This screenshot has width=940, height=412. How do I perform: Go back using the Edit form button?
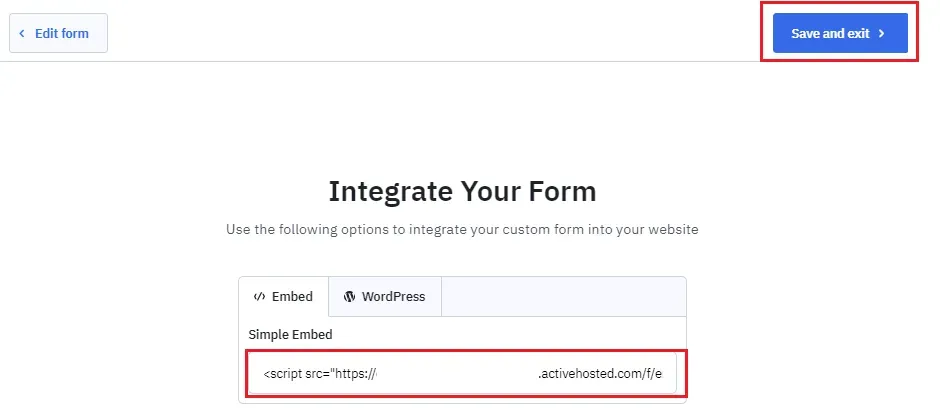click(x=58, y=33)
